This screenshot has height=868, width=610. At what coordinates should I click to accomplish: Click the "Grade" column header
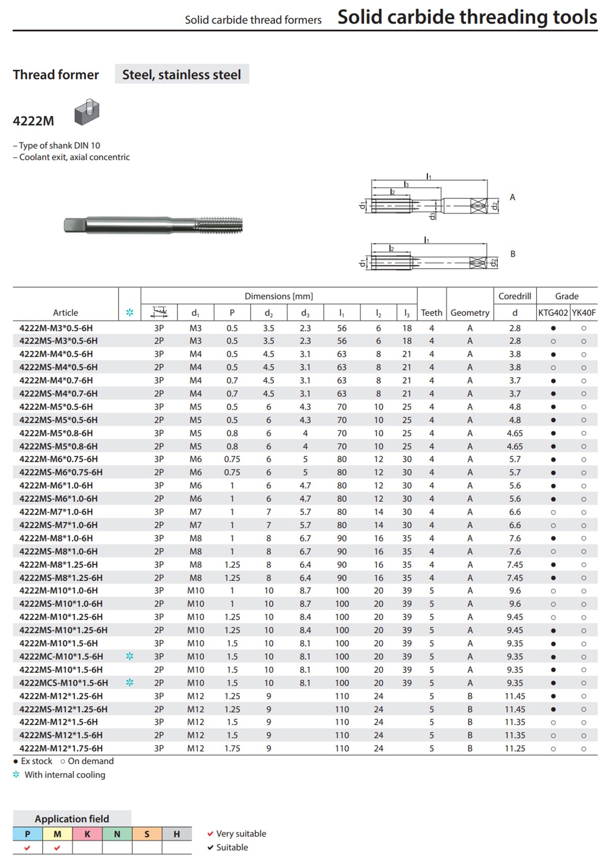567,296
